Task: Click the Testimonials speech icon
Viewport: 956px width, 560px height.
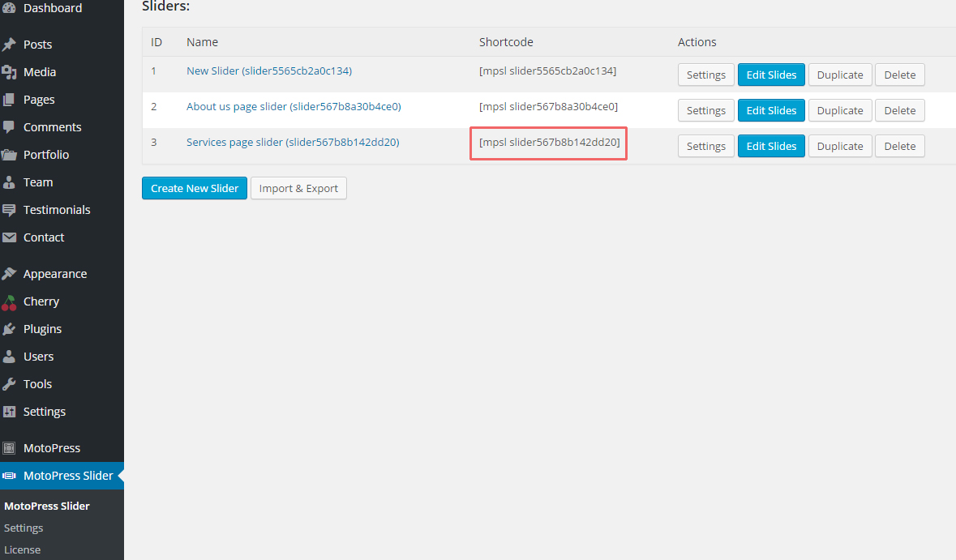Action: click(9, 210)
